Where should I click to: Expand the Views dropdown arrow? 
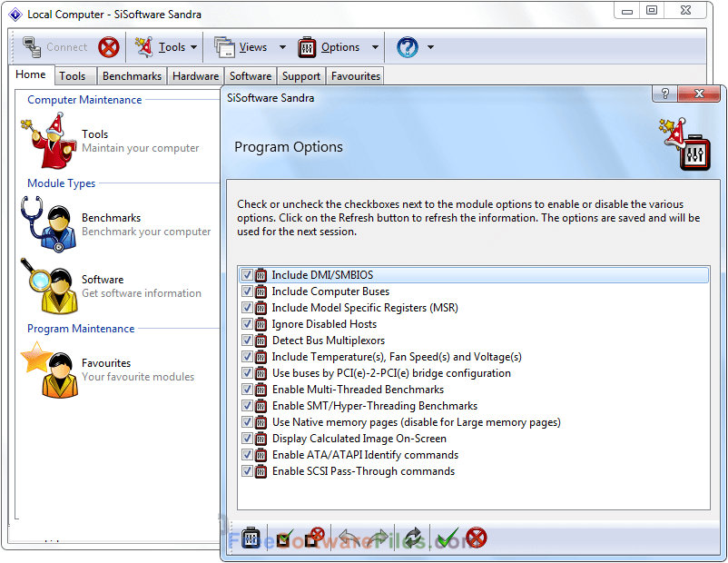point(282,47)
